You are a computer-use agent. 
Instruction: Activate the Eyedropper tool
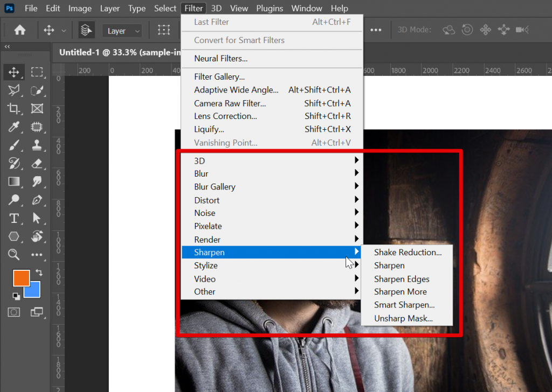(x=15, y=127)
